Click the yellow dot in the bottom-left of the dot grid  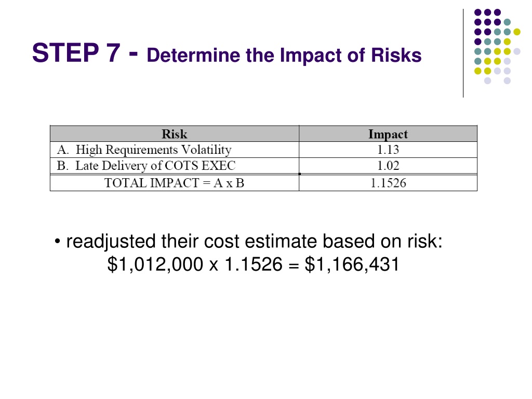478,71
